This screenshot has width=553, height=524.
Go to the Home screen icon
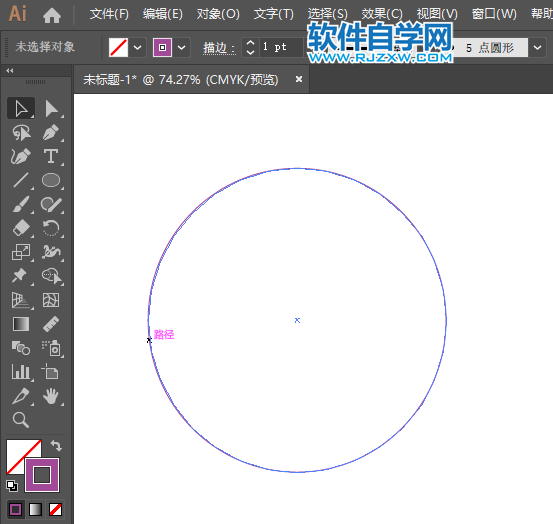point(51,15)
